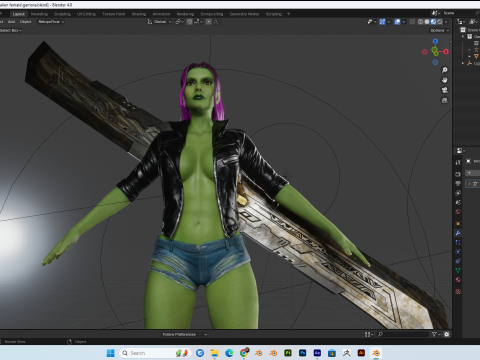Screen dimensions: 480x360
Task: Switch to the Shading workspace
Action: click(139, 14)
